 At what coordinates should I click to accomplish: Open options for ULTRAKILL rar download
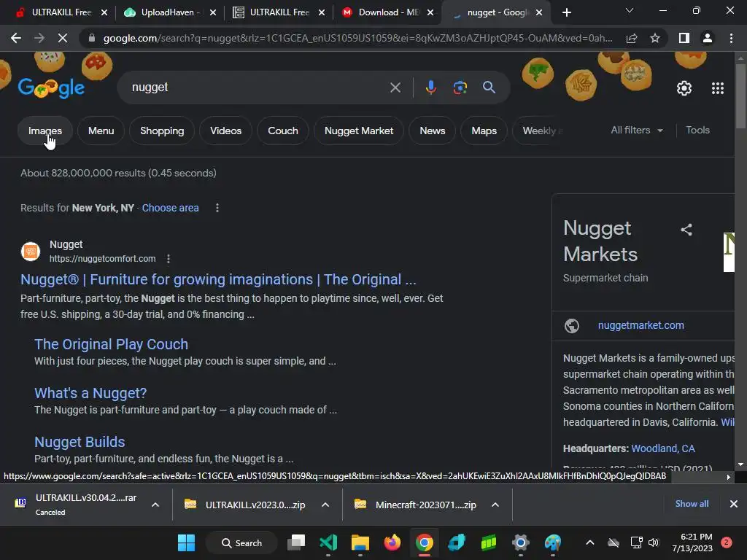tap(155, 505)
